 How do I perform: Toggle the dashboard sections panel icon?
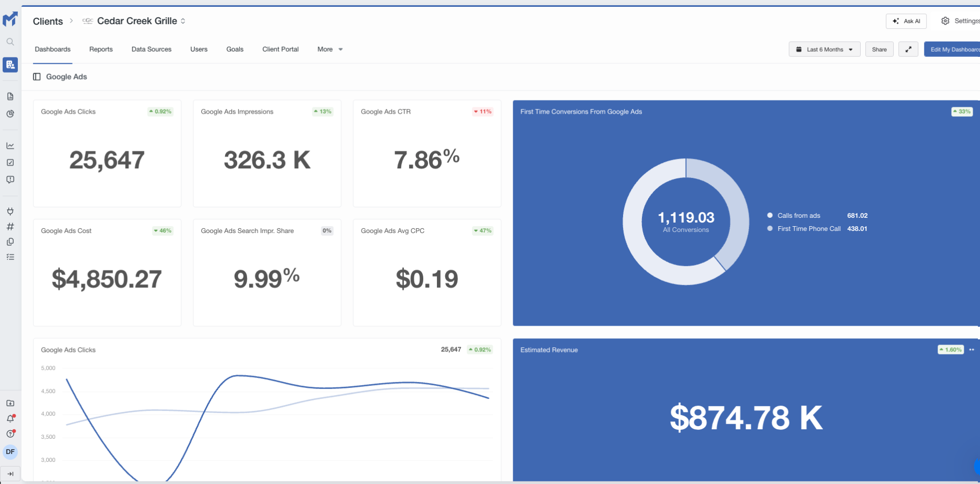[x=37, y=77]
